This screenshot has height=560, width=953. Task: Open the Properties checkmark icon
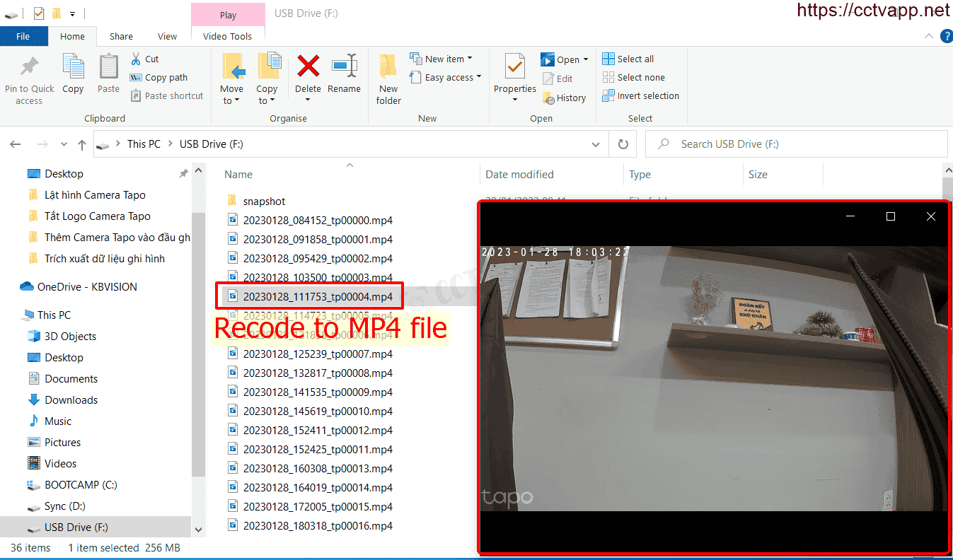(x=514, y=66)
